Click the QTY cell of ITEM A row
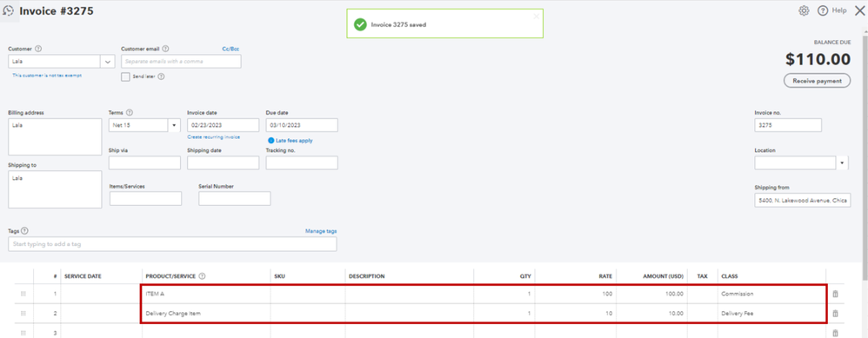This screenshot has height=338, width=868. [504, 294]
